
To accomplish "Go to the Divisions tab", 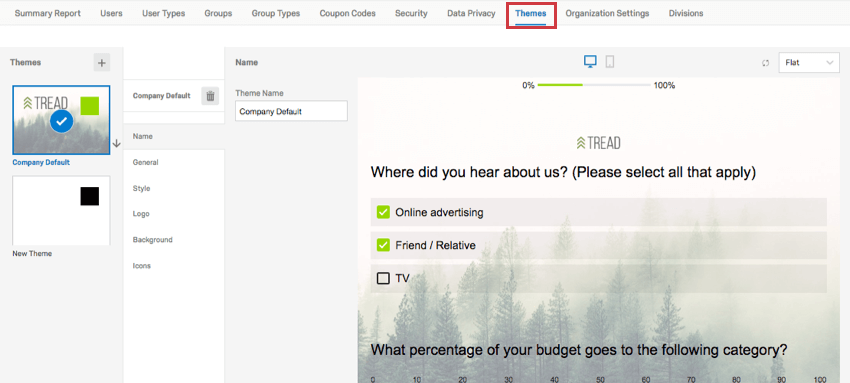I will [x=686, y=14].
